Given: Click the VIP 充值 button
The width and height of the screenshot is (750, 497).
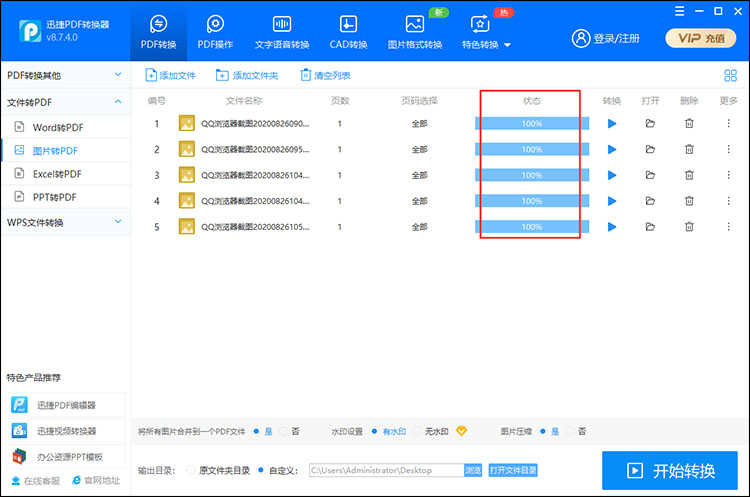Looking at the screenshot, I should (x=701, y=38).
